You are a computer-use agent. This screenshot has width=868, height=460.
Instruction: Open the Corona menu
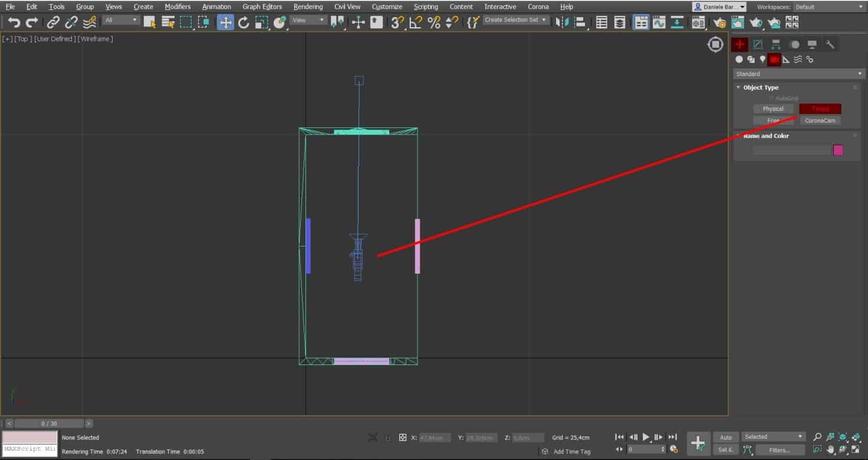[538, 6]
